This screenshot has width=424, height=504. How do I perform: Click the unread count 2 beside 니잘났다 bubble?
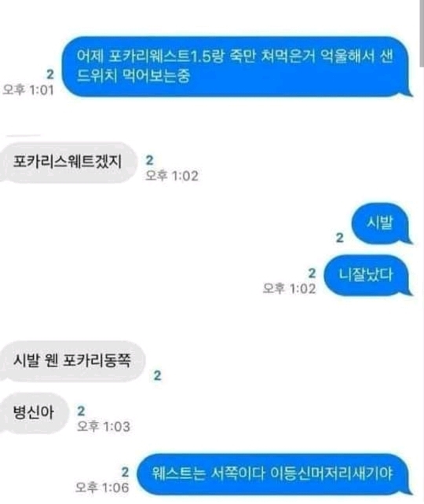pos(312,273)
